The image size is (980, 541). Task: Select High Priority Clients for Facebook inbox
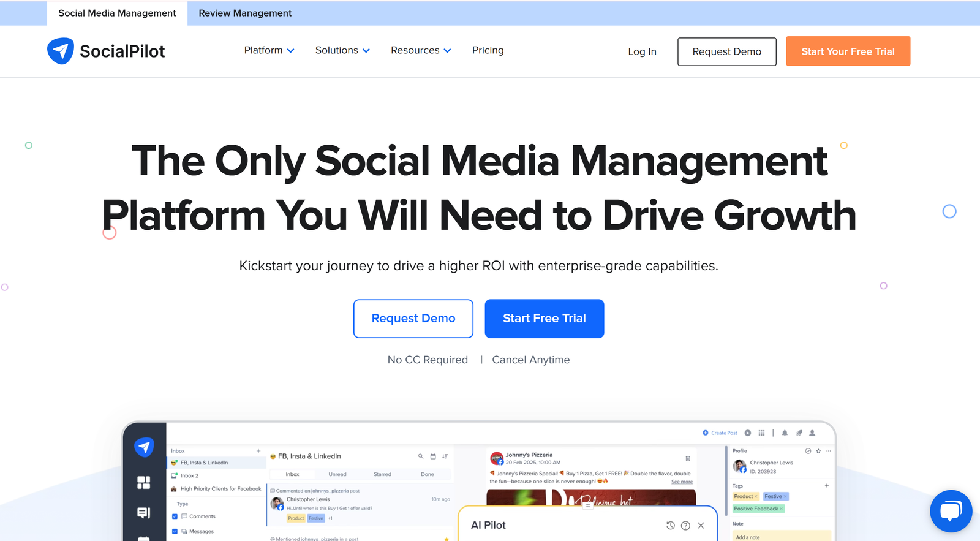click(217, 489)
